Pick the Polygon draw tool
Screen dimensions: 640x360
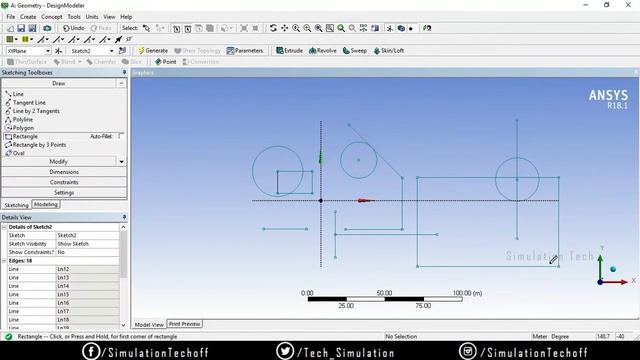tap(20, 128)
